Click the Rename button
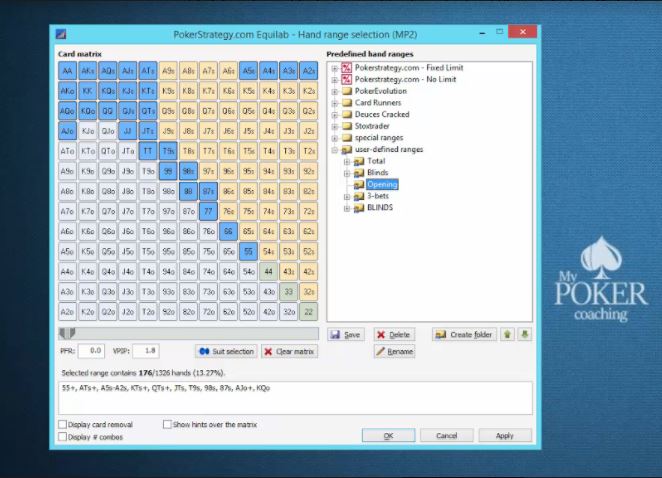This screenshot has height=478, width=662. (394, 351)
